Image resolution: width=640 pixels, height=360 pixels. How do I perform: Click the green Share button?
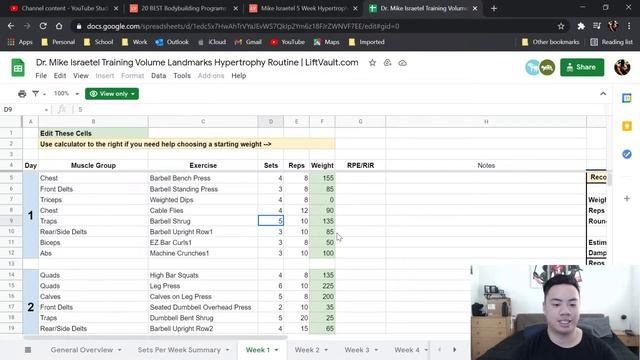582,67
